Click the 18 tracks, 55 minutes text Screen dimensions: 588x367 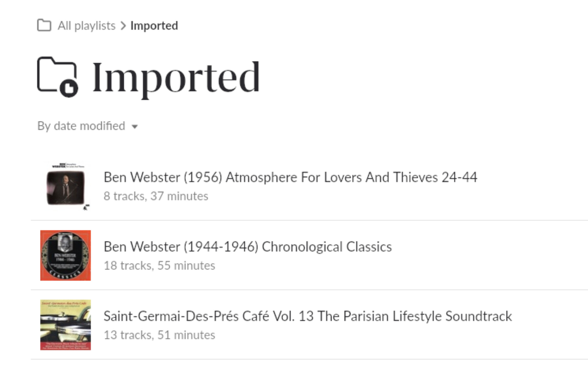point(159,266)
